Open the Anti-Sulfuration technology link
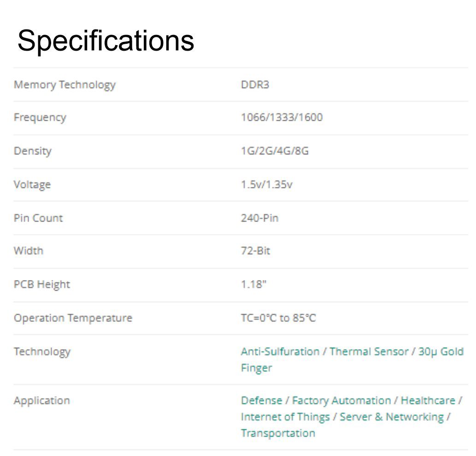 (x=280, y=351)
